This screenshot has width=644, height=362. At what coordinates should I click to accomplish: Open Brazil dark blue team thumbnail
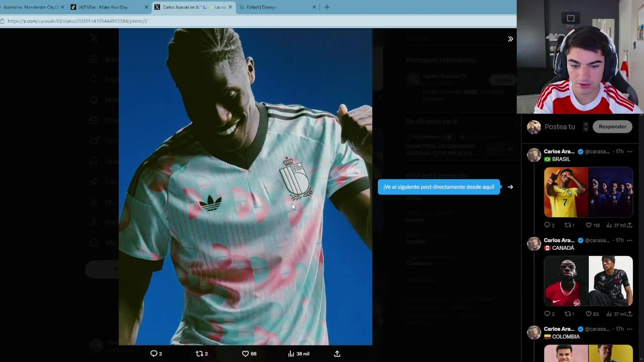(x=611, y=192)
